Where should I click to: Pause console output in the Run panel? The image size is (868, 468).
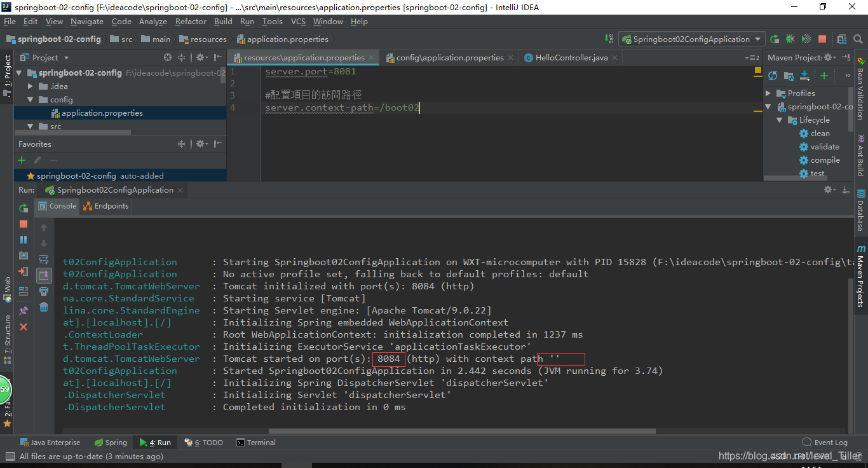23,239
